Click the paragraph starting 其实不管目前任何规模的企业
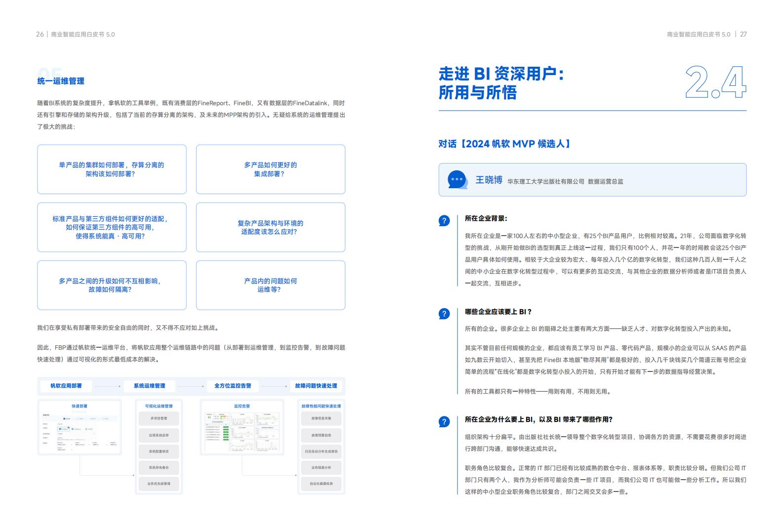This screenshot has width=784, height=532. (606, 360)
